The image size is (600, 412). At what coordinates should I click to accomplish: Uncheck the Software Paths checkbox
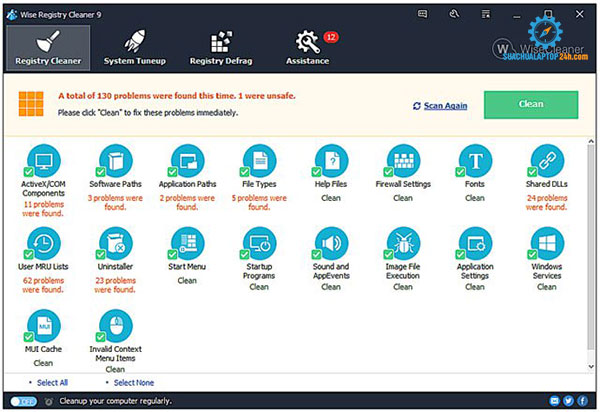click(101, 171)
